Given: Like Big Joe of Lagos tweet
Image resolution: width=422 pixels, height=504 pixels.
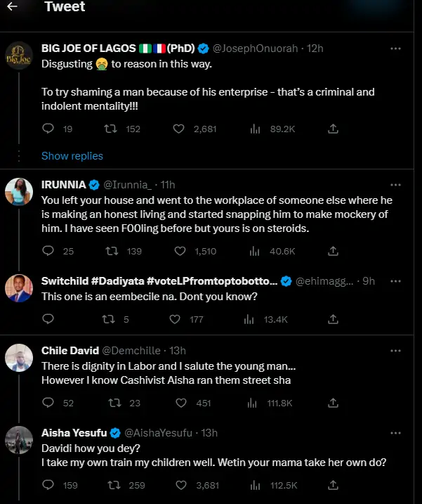Looking at the screenshot, I should click(179, 129).
